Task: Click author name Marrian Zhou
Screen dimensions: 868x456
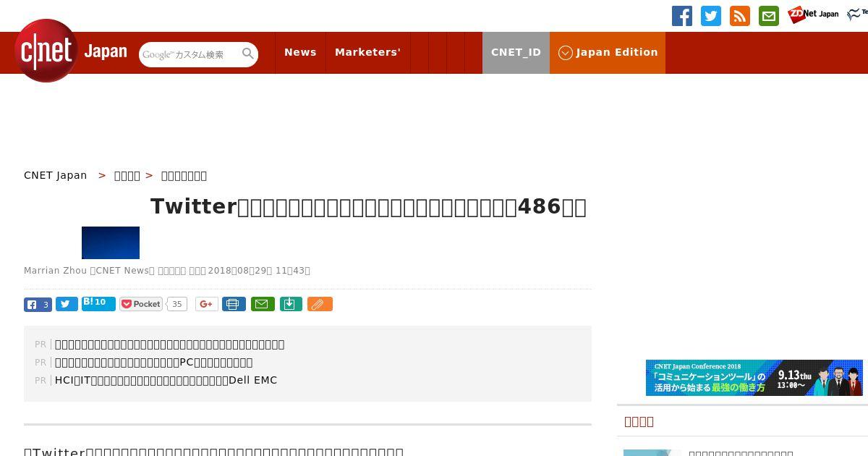Action: (x=55, y=271)
